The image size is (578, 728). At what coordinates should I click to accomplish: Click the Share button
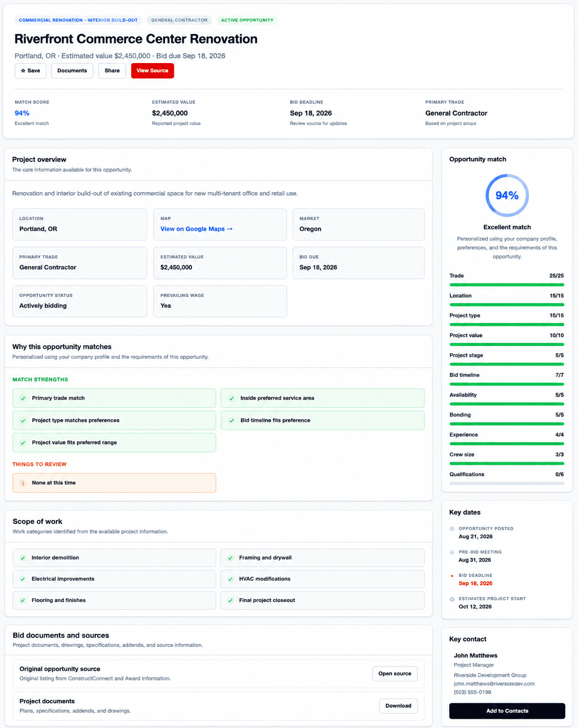(112, 71)
